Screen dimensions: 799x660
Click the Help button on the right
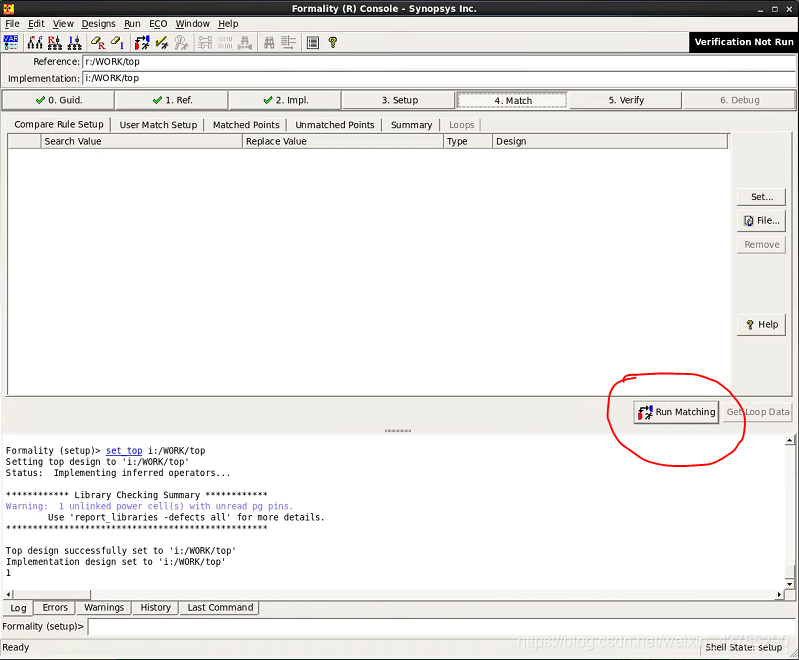pyautogui.click(x=761, y=325)
